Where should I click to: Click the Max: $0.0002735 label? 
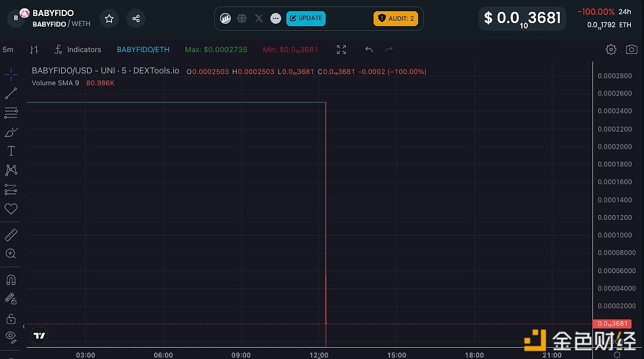click(x=216, y=50)
